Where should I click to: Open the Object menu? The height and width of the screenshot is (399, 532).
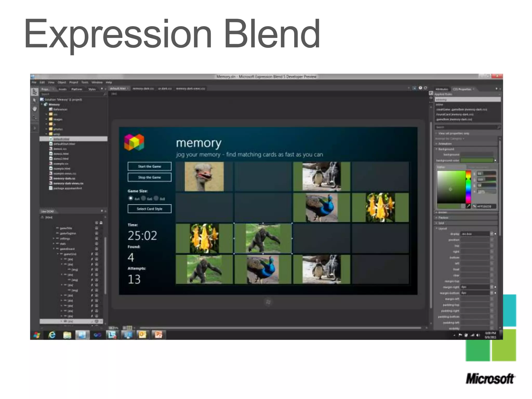(62, 82)
